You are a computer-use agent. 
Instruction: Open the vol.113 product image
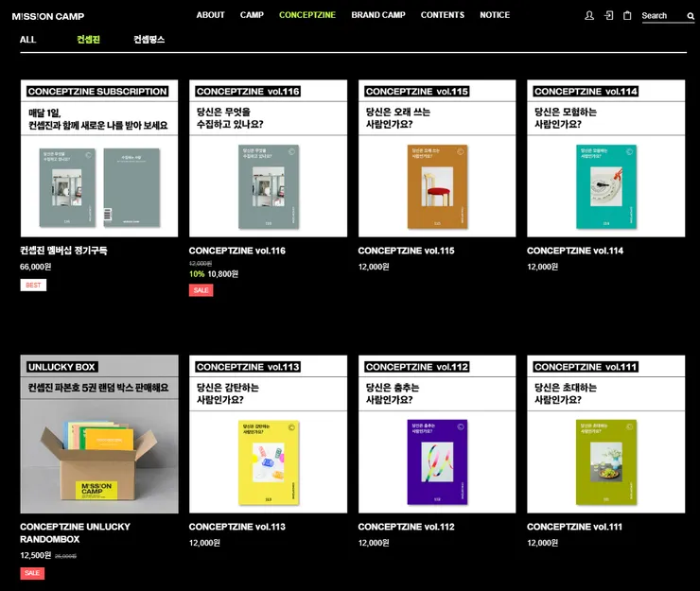point(268,434)
